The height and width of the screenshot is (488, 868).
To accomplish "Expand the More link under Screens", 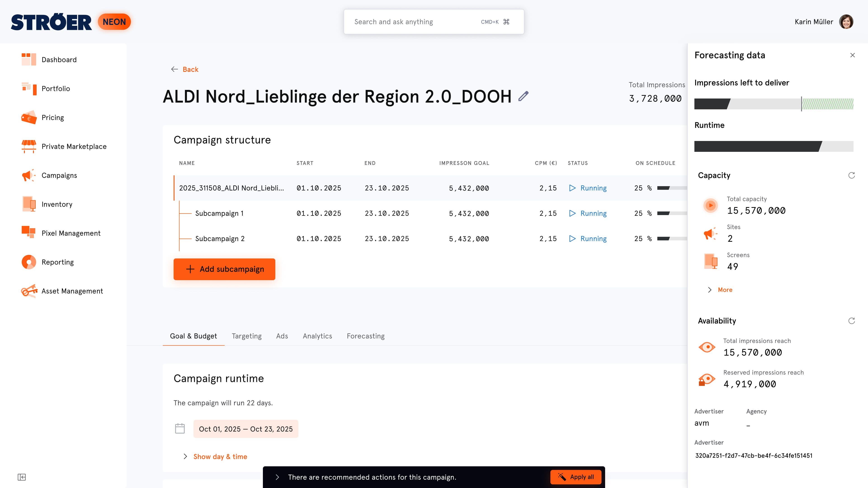I will (x=725, y=290).
